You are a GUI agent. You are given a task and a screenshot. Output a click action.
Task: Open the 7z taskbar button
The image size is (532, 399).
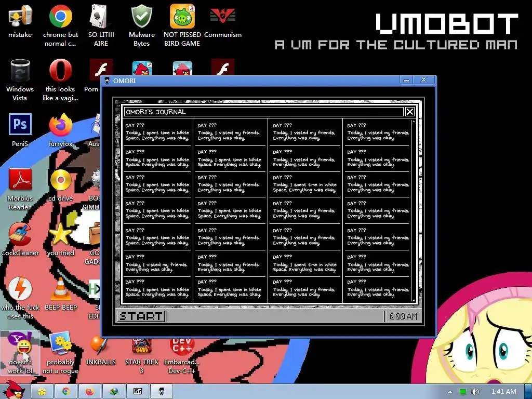tap(137, 392)
